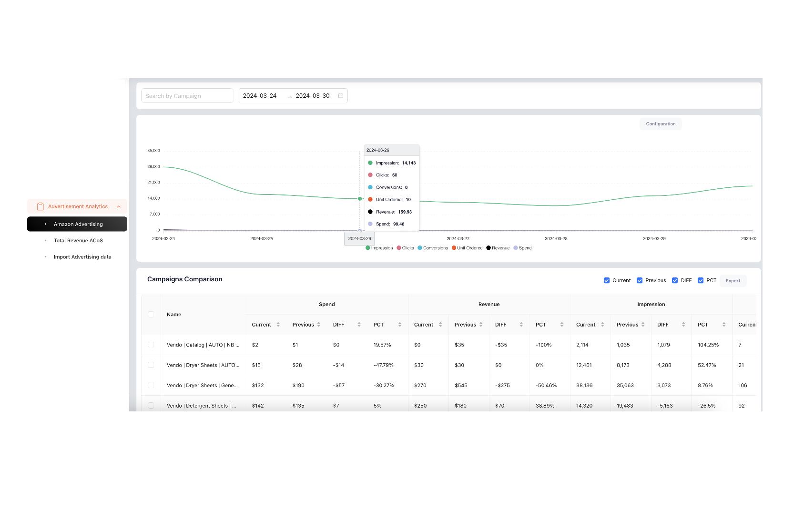This screenshot has width=794, height=532.
Task: Click the Advertisement Analytics clipboard icon
Action: pos(41,206)
